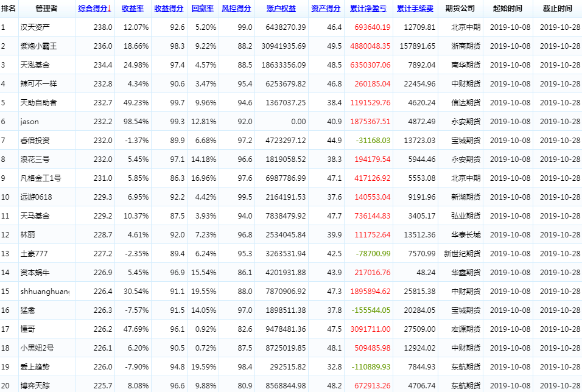Click negative net profit -155544.05
This screenshot has height=392, width=582.
coord(371,310)
